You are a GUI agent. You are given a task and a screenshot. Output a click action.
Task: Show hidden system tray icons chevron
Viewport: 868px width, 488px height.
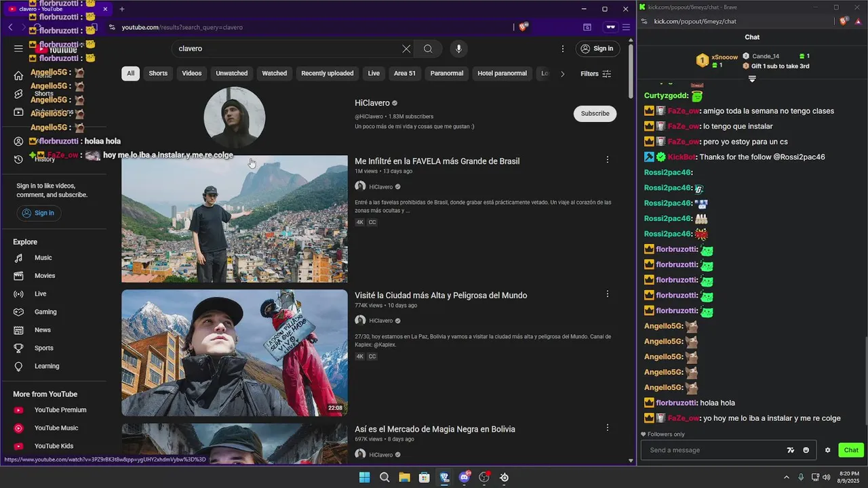(x=787, y=477)
